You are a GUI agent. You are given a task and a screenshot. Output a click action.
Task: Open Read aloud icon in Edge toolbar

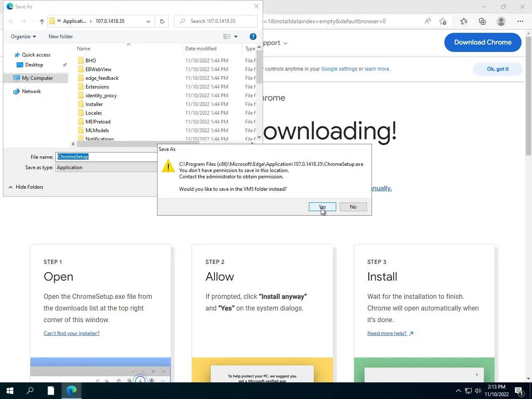[428, 21]
